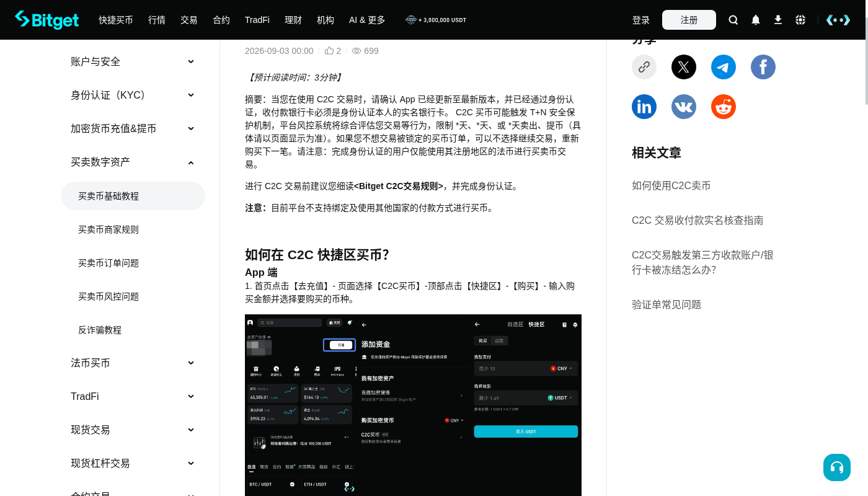The image size is (868, 496).
Task: Click 登录 login link
Action: click(641, 20)
